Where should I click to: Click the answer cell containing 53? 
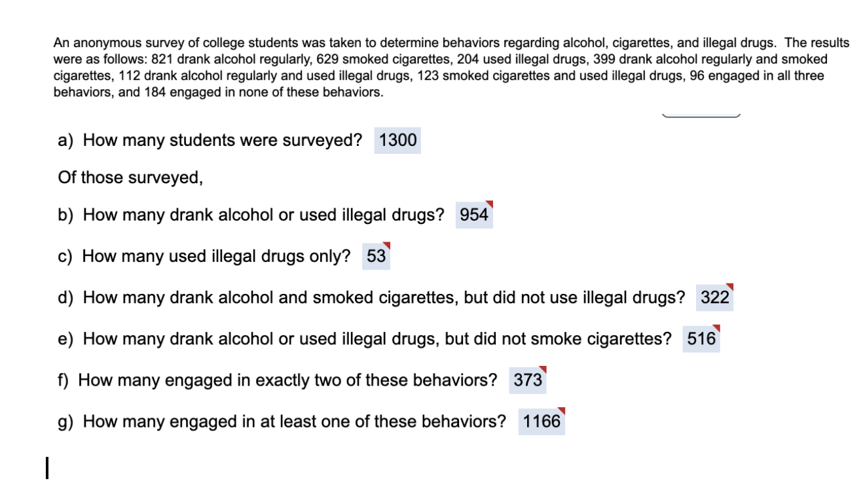pyautogui.click(x=376, y=256)
